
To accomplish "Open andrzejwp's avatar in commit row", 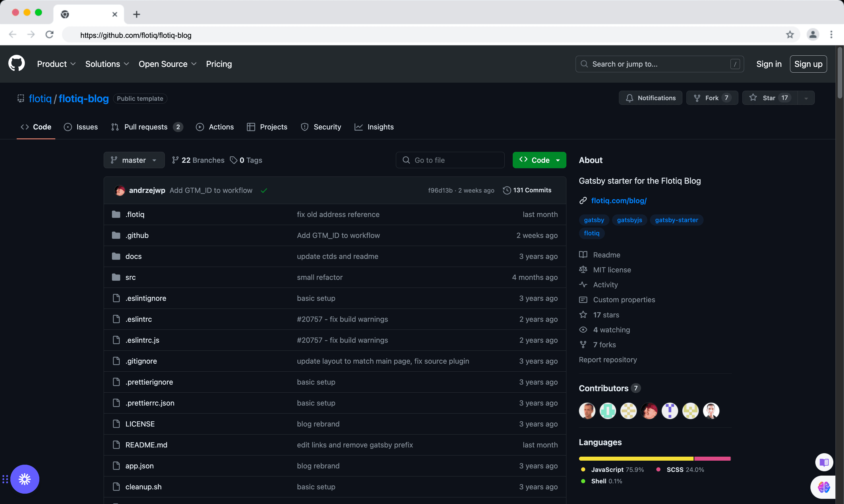I will point(119,191).
